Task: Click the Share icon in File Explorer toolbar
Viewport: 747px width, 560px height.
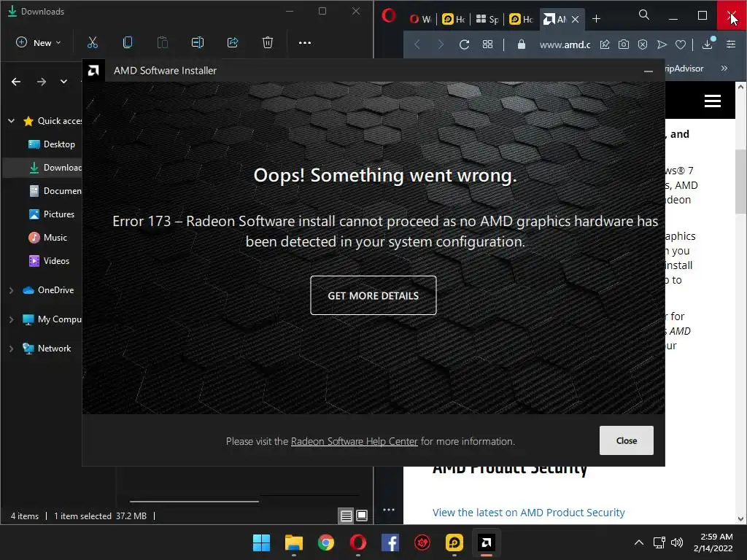Action: click(233, 43)
